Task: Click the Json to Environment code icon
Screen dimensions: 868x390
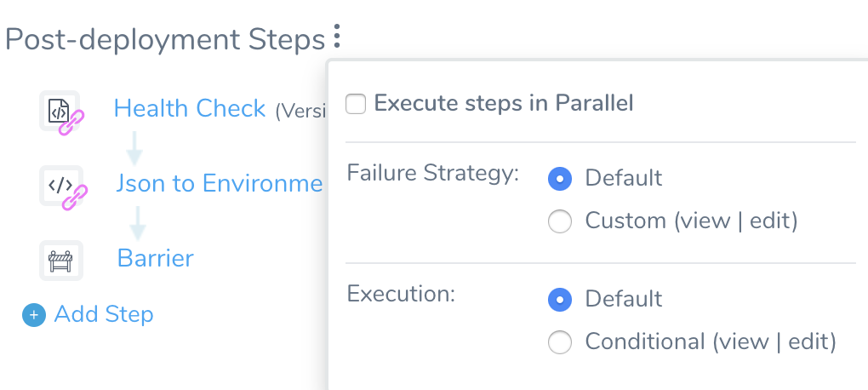Action: point(61,186)
